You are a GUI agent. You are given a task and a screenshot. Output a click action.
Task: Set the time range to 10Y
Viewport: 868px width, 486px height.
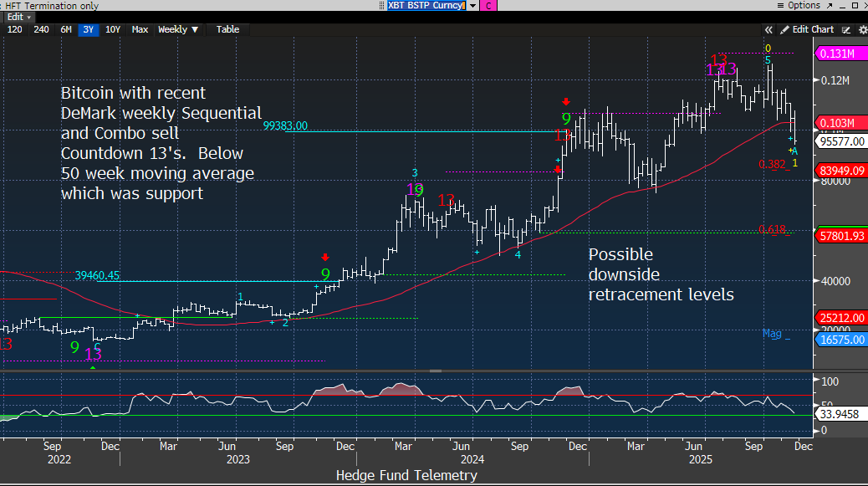pyautogui.click(x=112, y=29)
